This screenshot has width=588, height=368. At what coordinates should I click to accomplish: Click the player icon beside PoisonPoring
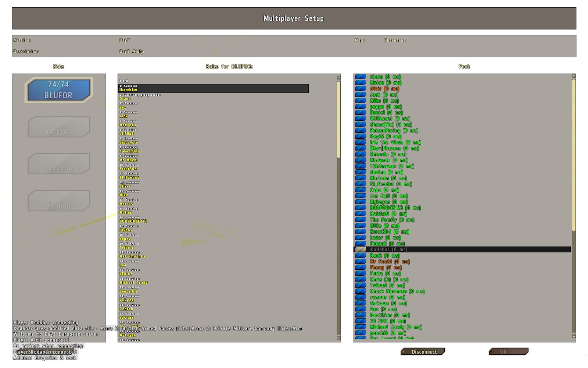[359, 131]
